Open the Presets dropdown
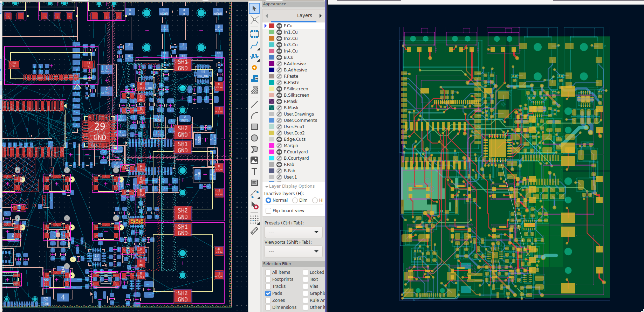The width and height of the screenshot is (644, 312). click(293, 232)
